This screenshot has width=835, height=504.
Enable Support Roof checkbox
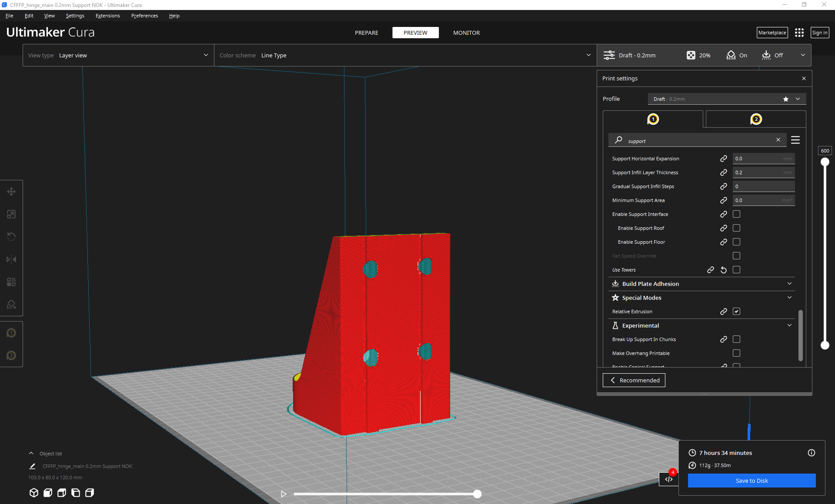(736, 228)
